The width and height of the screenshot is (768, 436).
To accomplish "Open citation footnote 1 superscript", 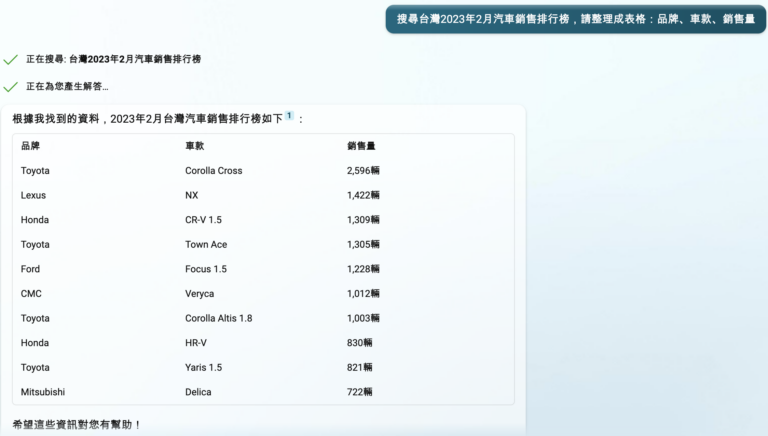I will pyautogui.click(x=289, y=116).
